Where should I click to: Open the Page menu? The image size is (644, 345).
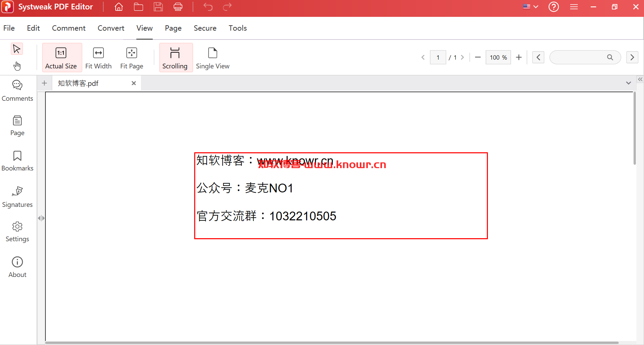(173, 28)
